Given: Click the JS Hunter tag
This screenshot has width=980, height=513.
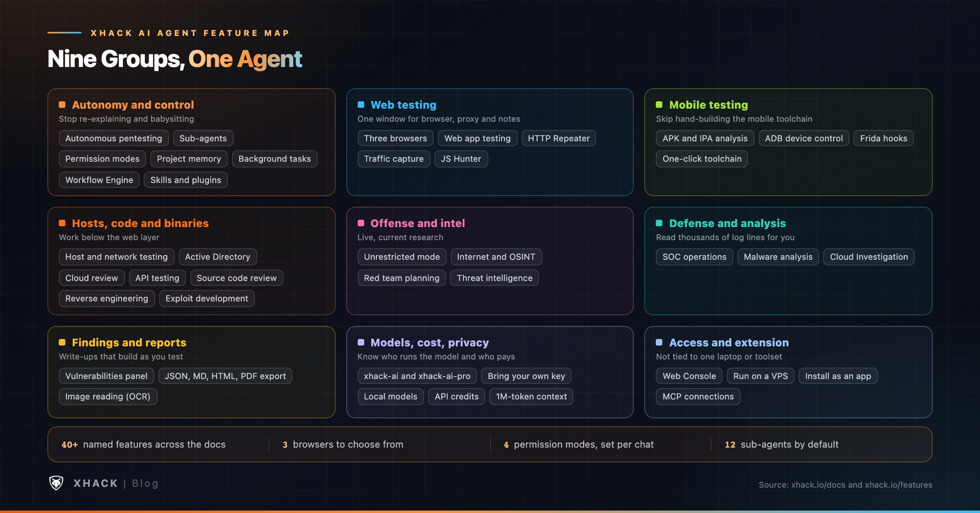Looking at the screenshot, I should 461,159.
